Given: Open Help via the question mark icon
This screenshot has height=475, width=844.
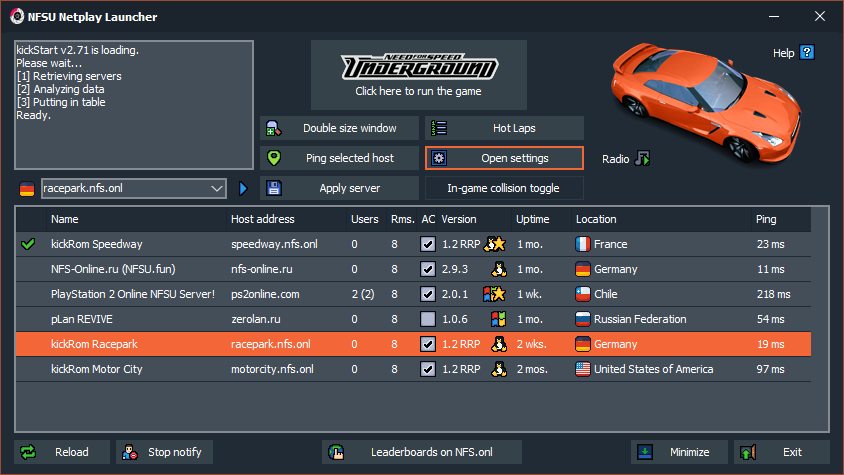Looking at the screenshot, I should click(807, 52).
